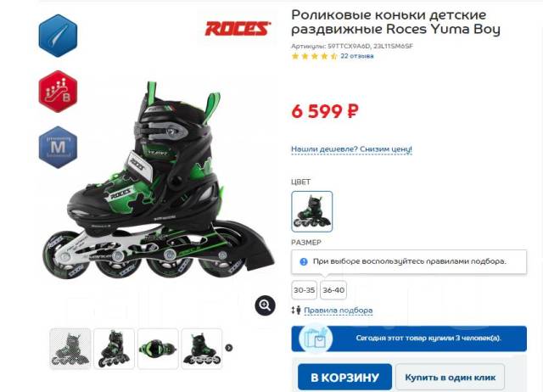Select size 36-40
543x392 pixels.
[x=333, y=290]
